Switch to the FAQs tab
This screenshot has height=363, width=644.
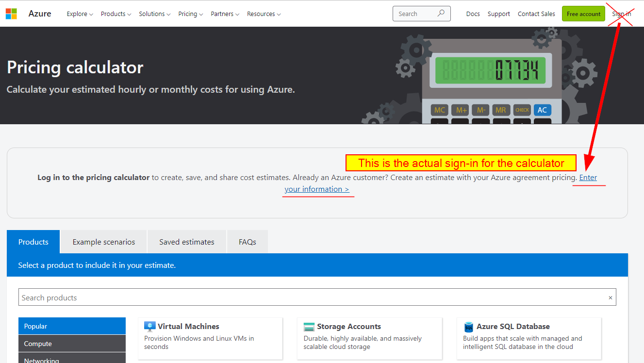[x=248, y=242]
